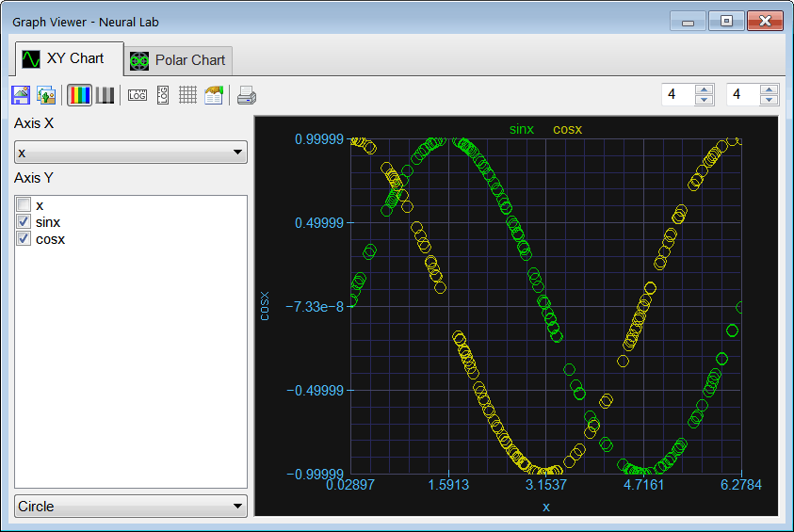Click the save chart image icon
This screenshot has width=794, height=532.
coord(21,95)
